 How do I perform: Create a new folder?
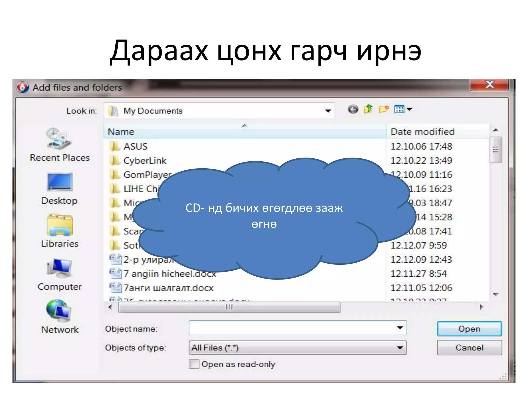384,109
